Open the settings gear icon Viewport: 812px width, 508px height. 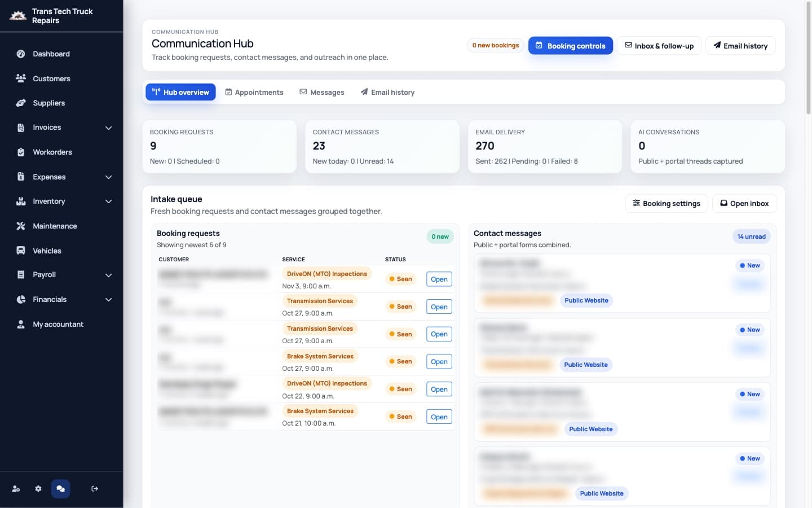click(x=38, y=489)
